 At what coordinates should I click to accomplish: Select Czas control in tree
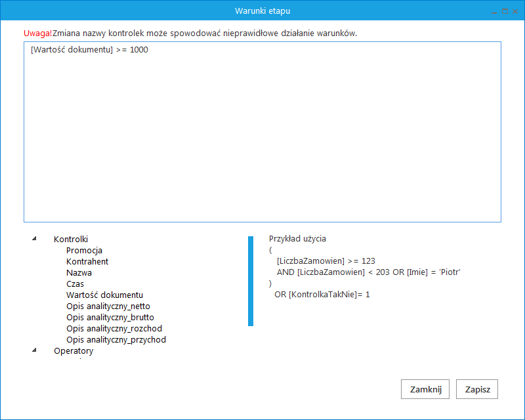pyautogui.click(x=75, y=284)
